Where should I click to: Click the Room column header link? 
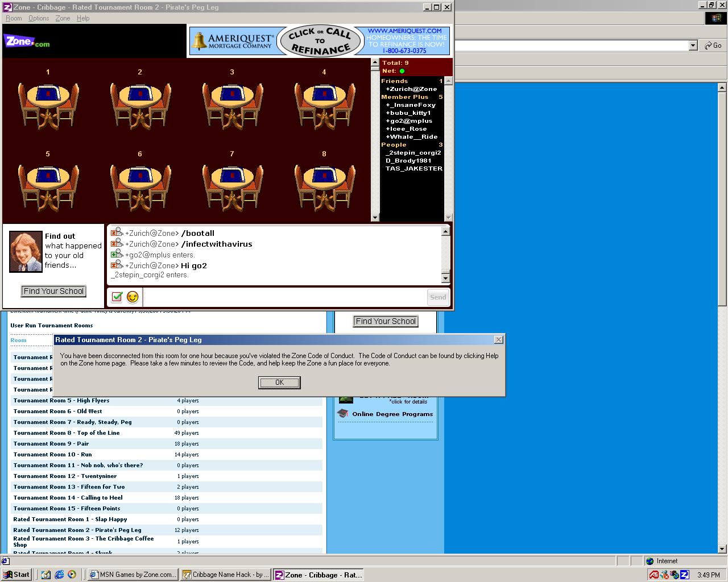[18, 340]
